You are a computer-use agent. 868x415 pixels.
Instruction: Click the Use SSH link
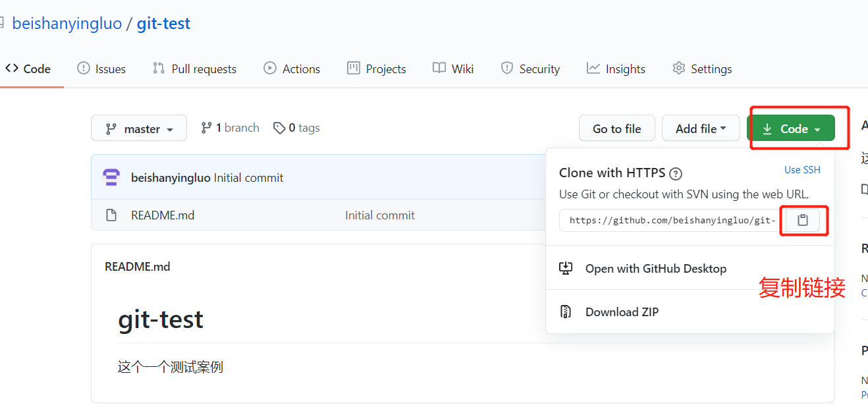802,170
